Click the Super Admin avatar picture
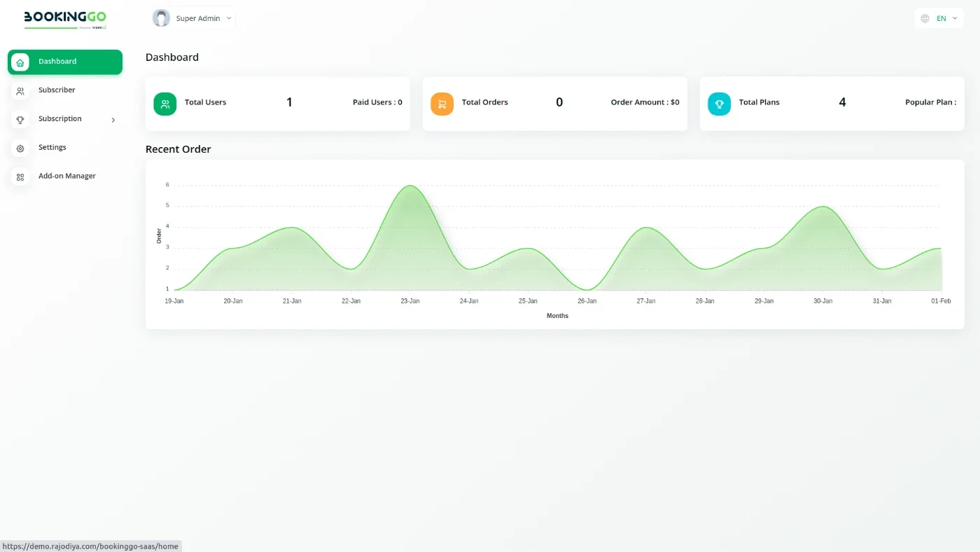980x552 pixels. tap(161, 18)
